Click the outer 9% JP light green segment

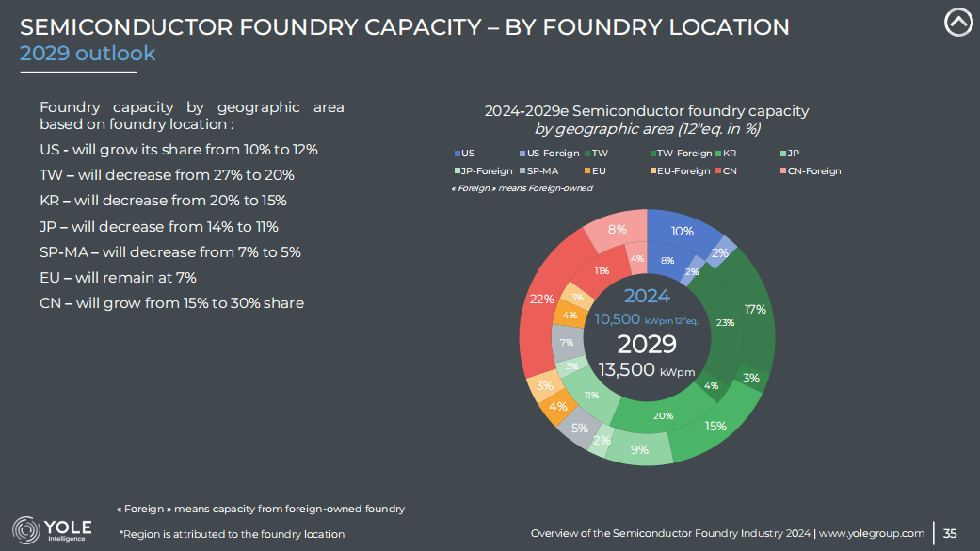639,449
